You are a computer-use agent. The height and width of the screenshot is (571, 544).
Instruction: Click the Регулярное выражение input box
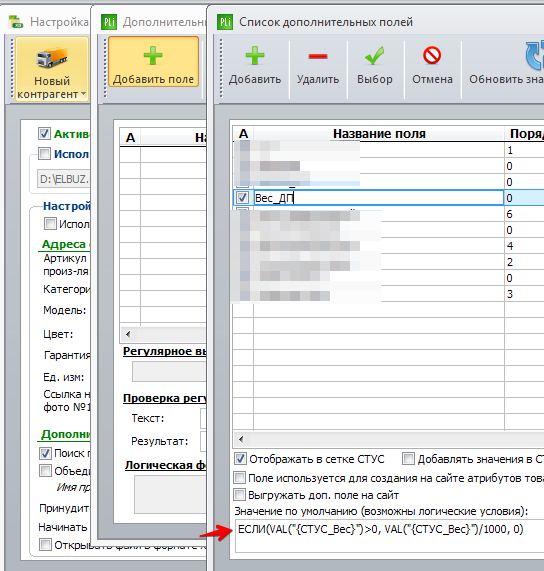(169, 371)
